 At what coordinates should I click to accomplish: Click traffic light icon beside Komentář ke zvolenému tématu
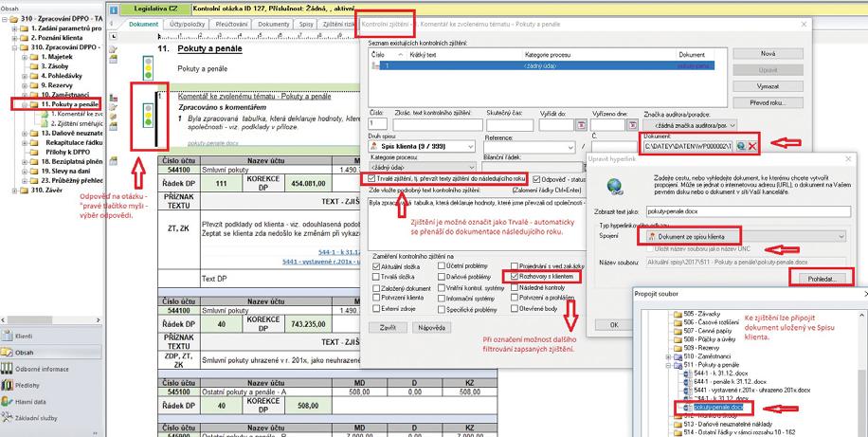click(x=148, y=114)
